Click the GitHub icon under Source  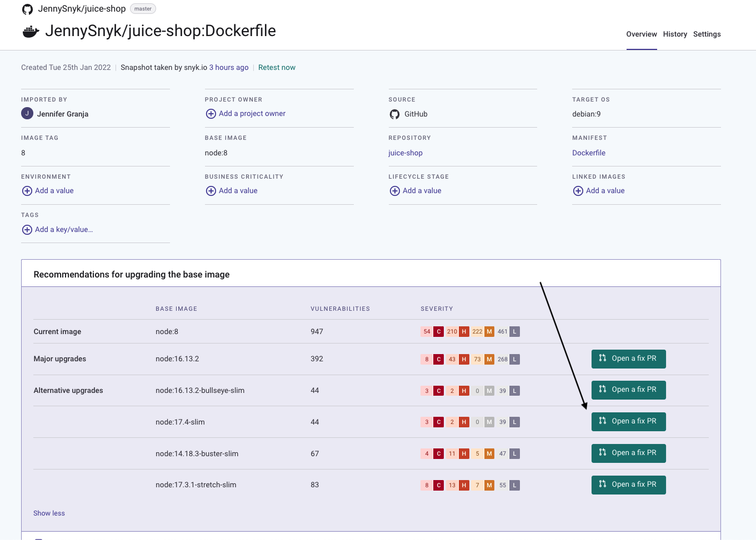[x=395, y=114]
